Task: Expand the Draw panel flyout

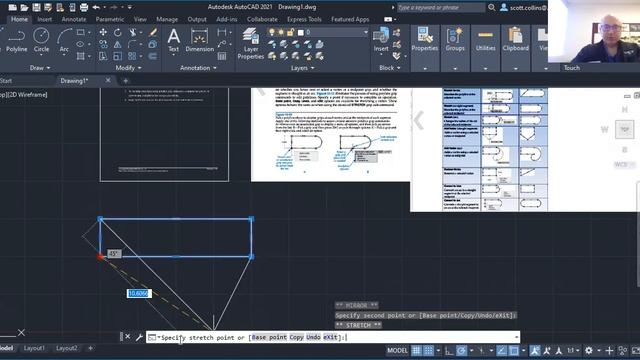Action: [x=40, y=68]
